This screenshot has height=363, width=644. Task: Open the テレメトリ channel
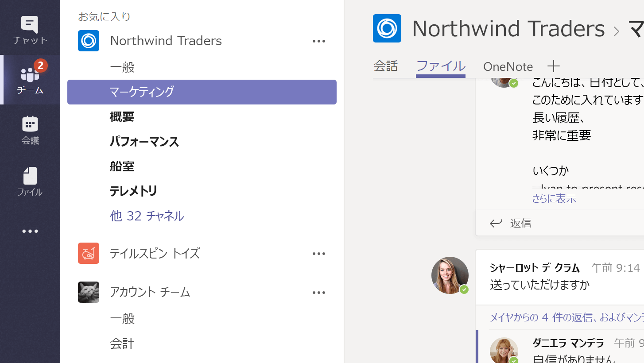pos(134,191)
